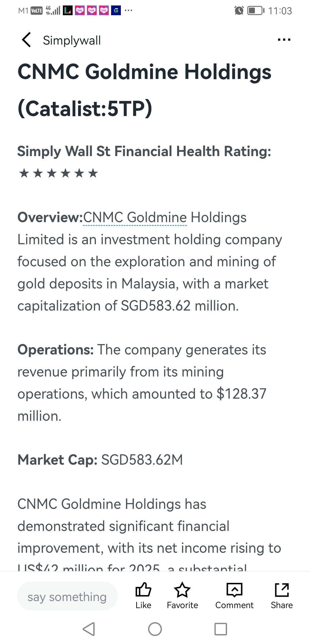
Task: Tap the six-star financial health rating
Action: click(59, 173)
